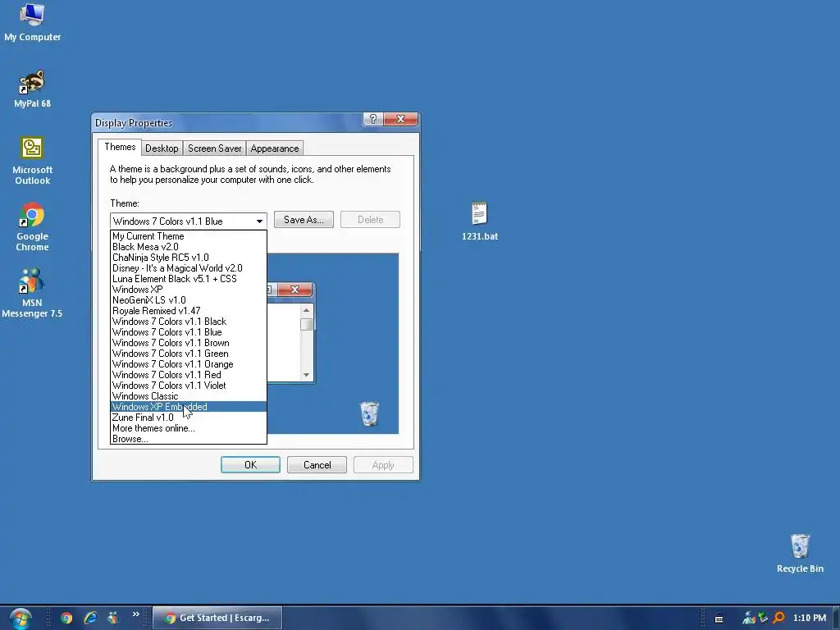Select the MSN Messenger 7.5 desktop icon
This screenshot has height=630, width=840.
[x=32, y=293]
